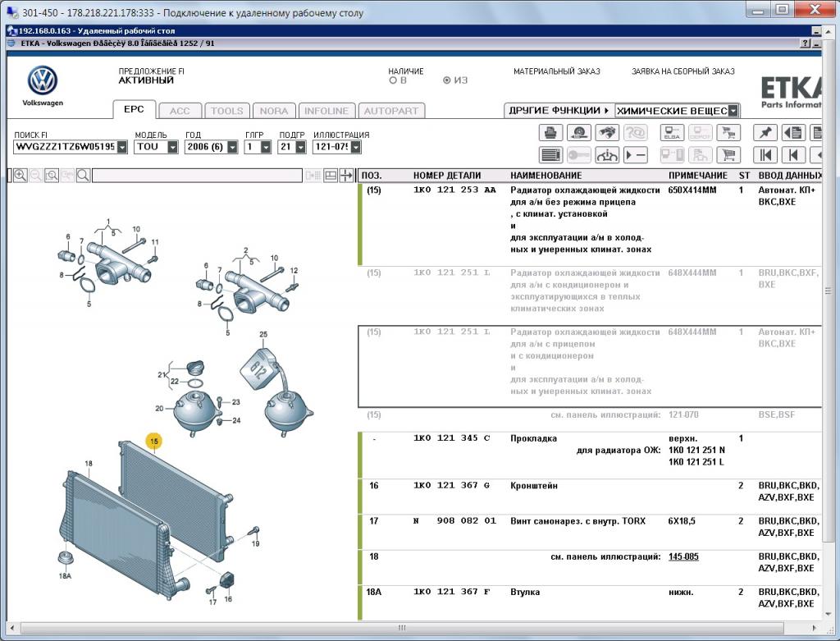The width and height of the screenshot is (840, 641).
Task: Click ЗАЯВКА НА СБОРНЫЙ ЗАКАЗ label
Action: 683,71
